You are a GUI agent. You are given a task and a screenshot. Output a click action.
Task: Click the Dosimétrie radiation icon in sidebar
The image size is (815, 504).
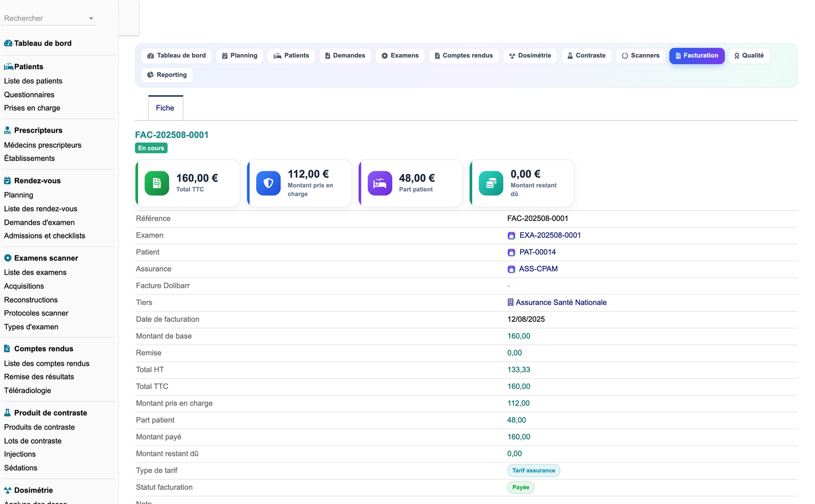coord(7,490)
